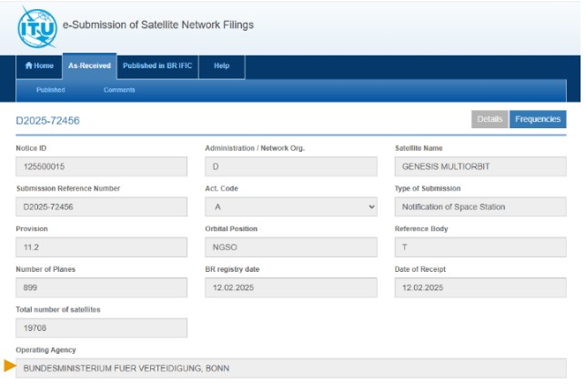Viewport: 586px width, 392px height.
Task: Click the Details button
Action: [490, 119]
